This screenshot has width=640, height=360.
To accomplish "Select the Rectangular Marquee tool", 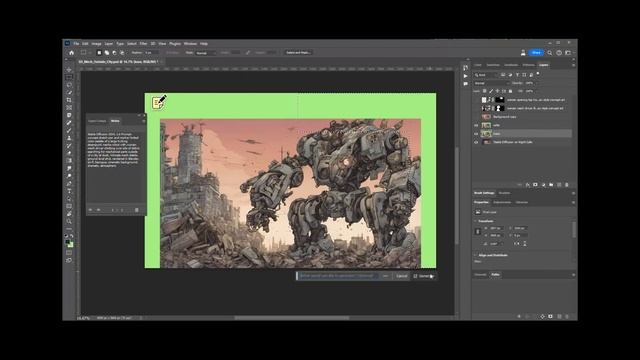I will tap(69, 77).
